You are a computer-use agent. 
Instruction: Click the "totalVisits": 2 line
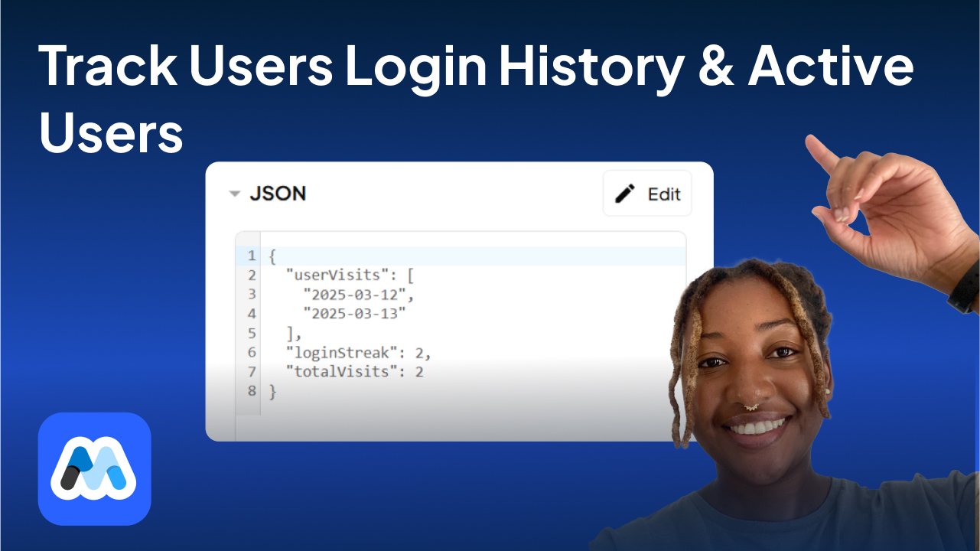(x=354, y=372)
